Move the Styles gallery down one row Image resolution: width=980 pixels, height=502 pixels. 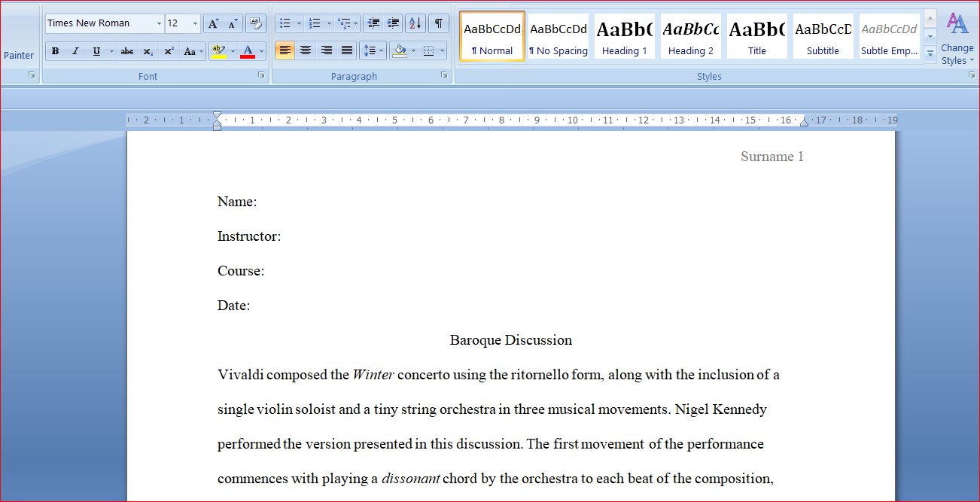(930, 36)
